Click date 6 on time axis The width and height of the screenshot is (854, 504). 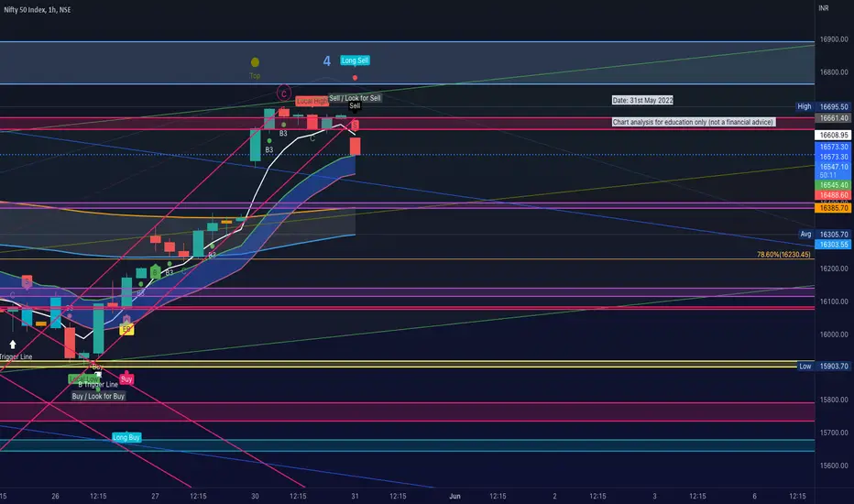click(754, 497)
